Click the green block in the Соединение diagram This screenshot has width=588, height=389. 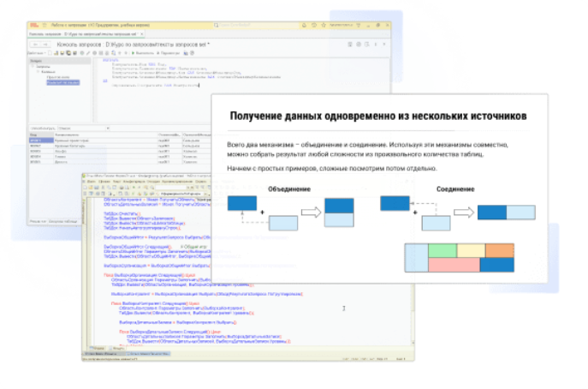[x=442, y=250]
